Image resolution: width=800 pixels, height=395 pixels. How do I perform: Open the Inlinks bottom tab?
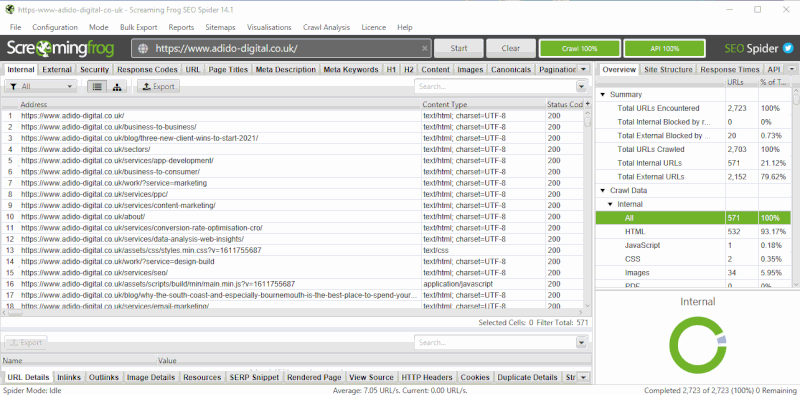point(69,377)
